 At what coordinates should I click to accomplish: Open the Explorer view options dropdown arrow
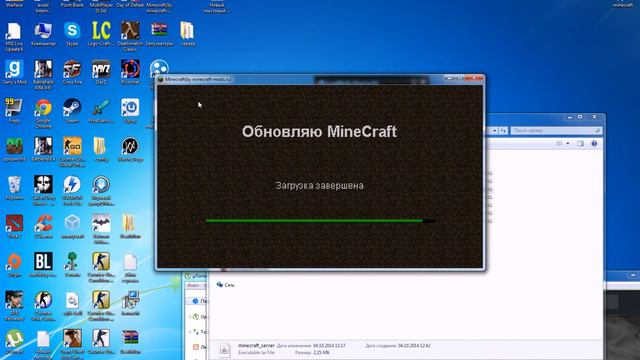pos(568,143)
